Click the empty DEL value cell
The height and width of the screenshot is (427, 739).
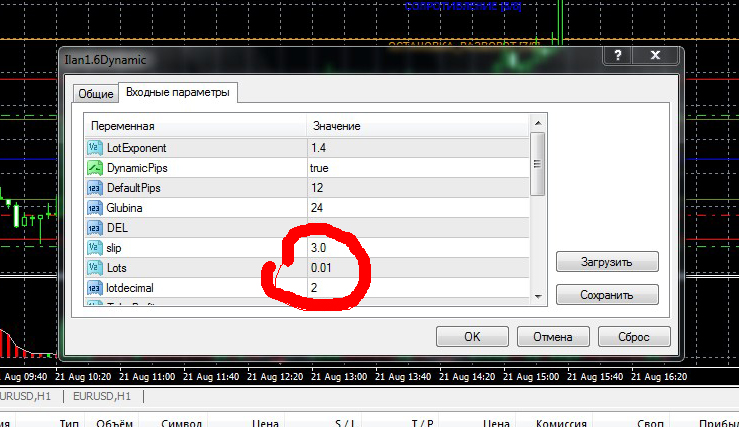tap(419, 228)
